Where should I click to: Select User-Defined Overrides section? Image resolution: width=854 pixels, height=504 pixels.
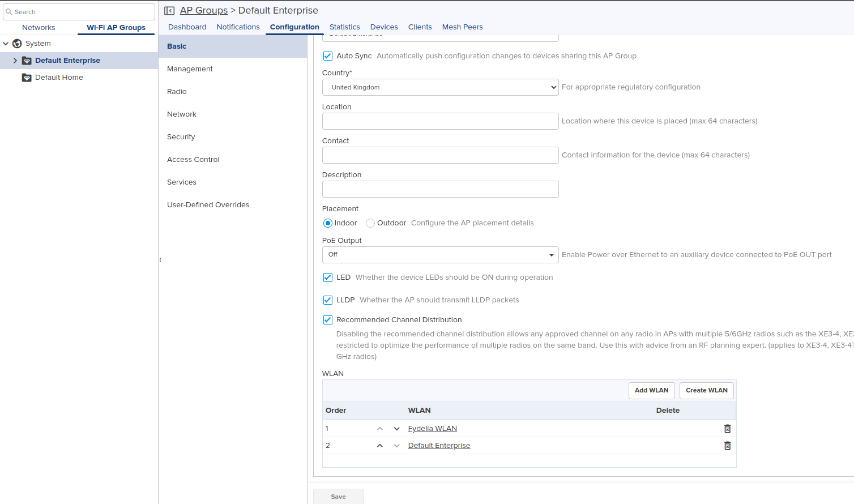(233, 205)
